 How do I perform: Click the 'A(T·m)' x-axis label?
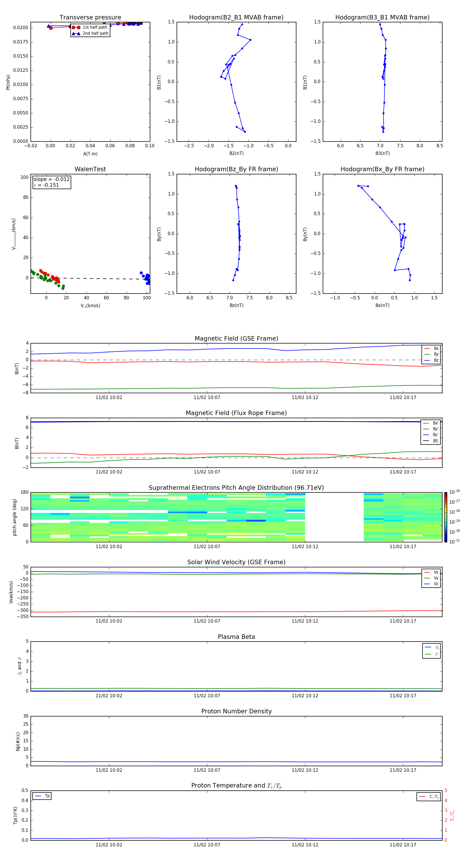tap(90, 154)
